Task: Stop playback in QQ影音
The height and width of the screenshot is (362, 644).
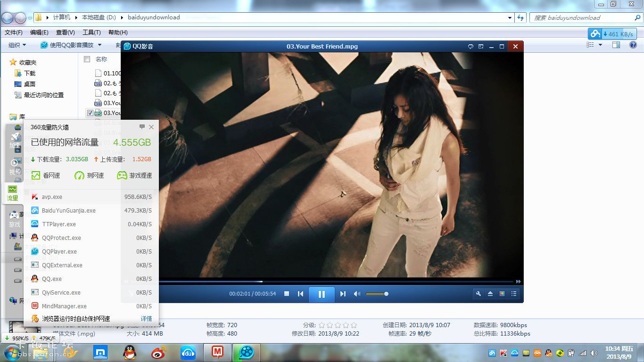Action: click(287, 294)
